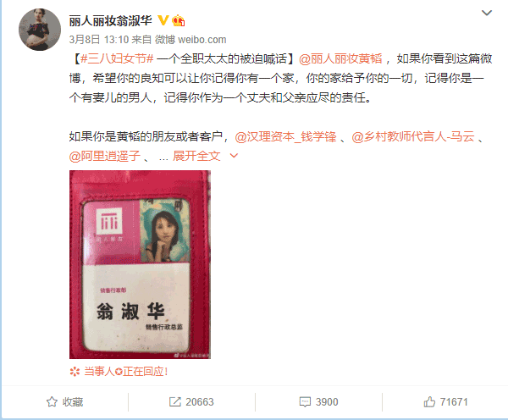Open the author name 丽人丽妆翁淑华
The image size is (508, 420).
pos(110,20)
